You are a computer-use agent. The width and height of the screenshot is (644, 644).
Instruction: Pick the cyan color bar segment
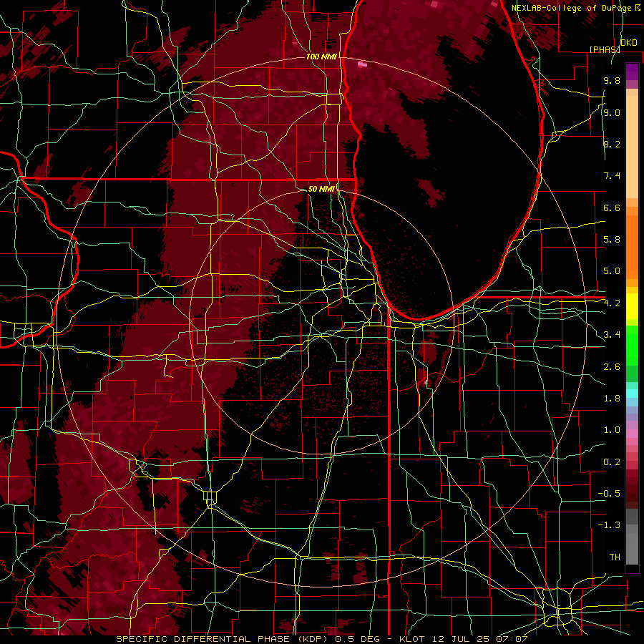pos(632,394)
